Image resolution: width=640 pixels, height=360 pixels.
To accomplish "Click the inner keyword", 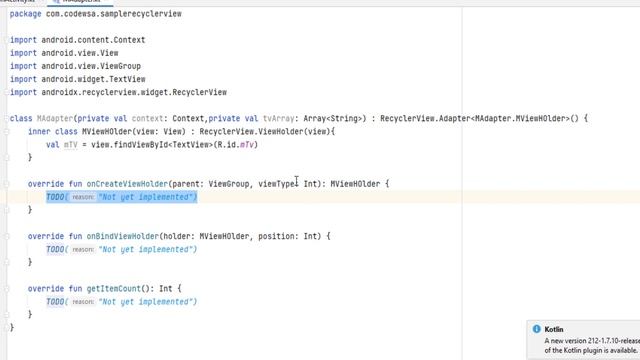I will click(39, 131).
